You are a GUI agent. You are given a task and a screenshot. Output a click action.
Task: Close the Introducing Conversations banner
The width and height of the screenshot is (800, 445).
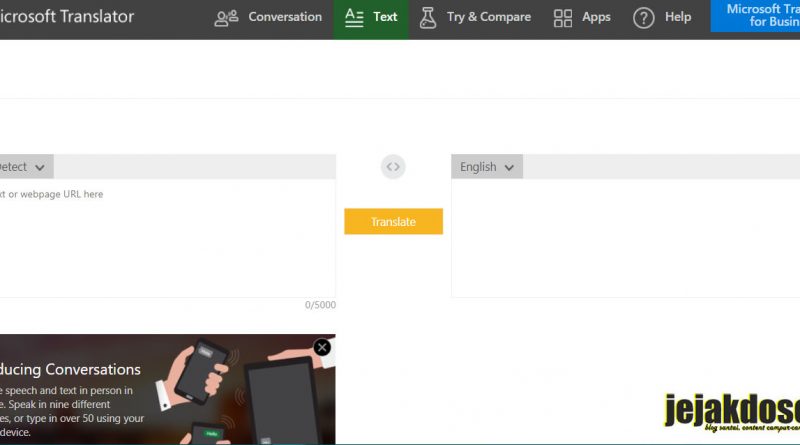tap(322, 348)
